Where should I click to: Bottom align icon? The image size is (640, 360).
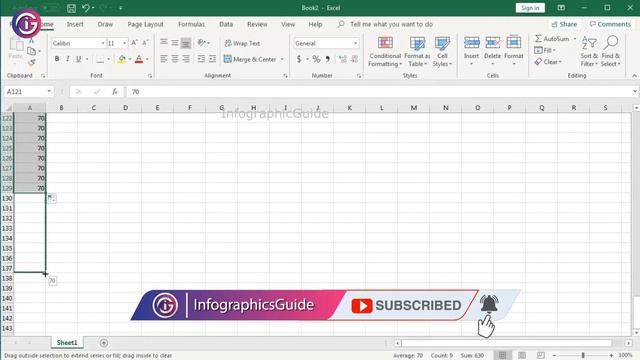(186, 42)
